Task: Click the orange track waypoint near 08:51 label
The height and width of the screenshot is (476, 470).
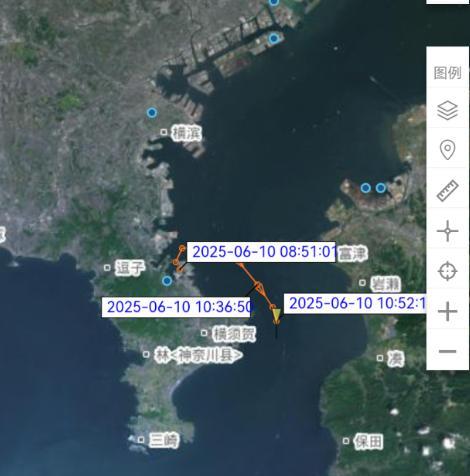Action: coord(182,248)
